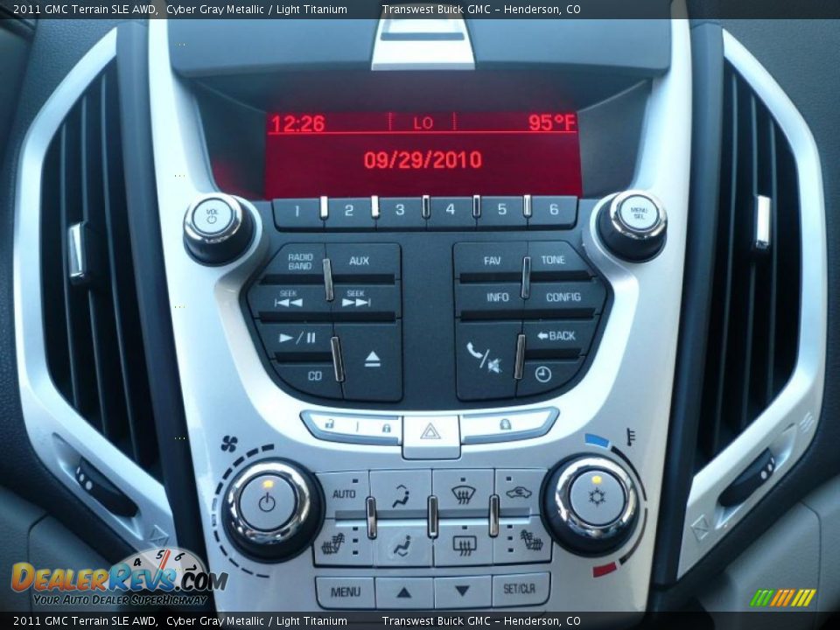
Task: Switch source with RADIO BAND button
Action: pos(296,262)
